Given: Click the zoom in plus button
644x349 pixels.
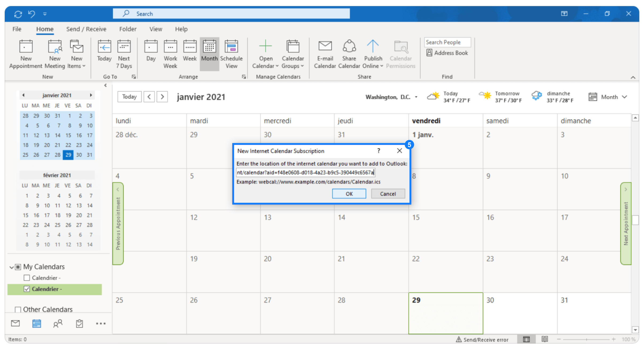Looking at the screenshot, I should (614, 339).
